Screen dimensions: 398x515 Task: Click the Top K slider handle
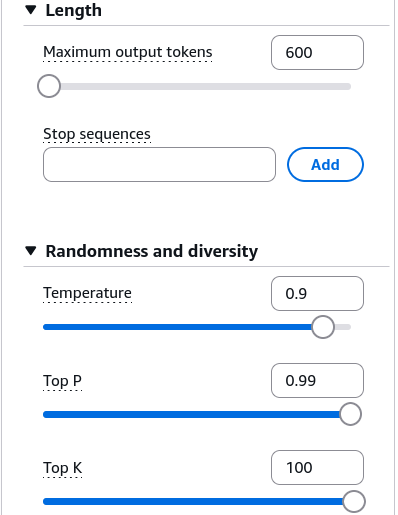click(x=354, y=501)
